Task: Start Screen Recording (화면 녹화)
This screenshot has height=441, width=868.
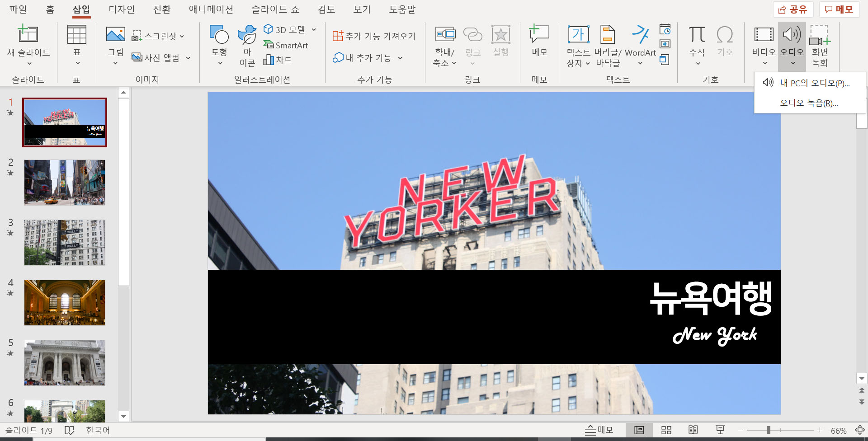Action: (x=820, y=45)
